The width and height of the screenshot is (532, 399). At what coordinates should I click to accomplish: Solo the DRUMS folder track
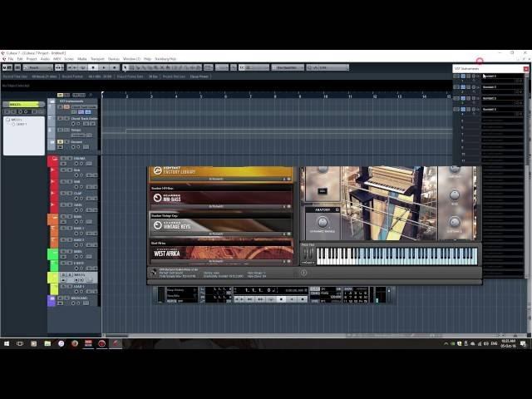coord(69,159)
